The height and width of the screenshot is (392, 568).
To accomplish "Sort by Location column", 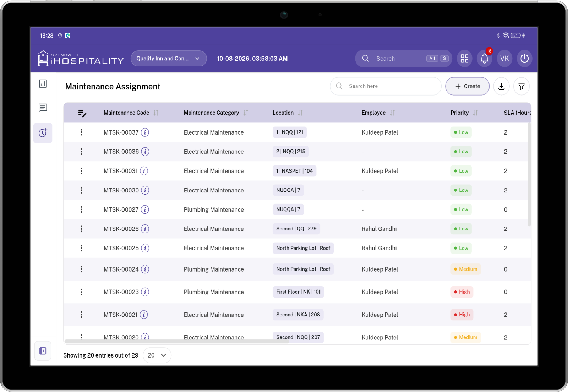I will pos(300,113).
